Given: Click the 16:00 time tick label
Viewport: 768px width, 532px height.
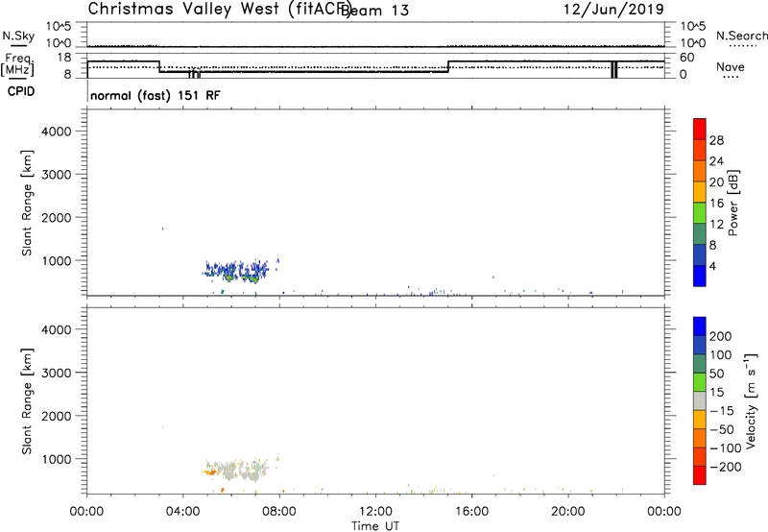Looking at the screenshot, I should click(471, 512).
